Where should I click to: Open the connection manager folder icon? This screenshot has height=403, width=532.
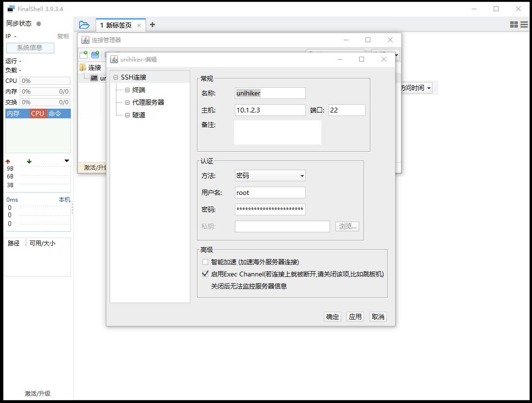(x=84, y=25)
